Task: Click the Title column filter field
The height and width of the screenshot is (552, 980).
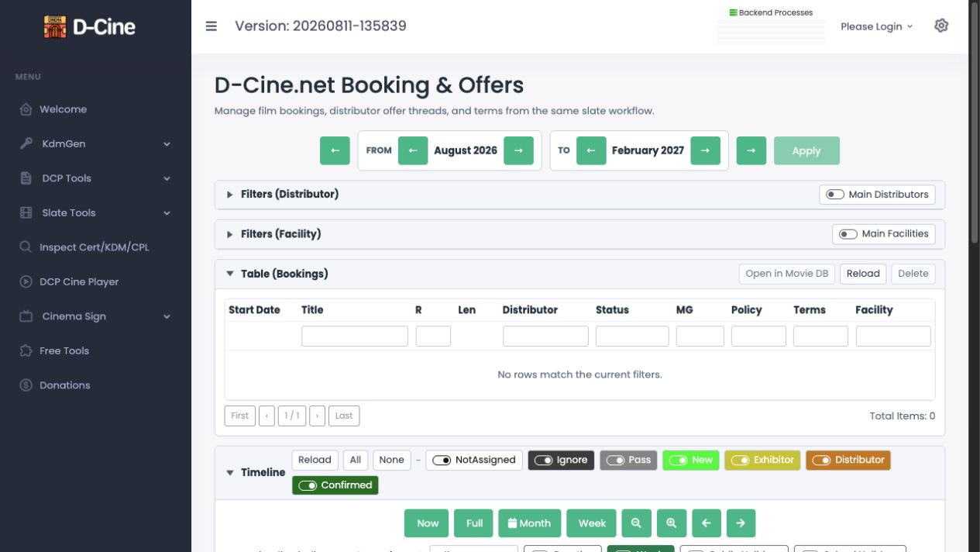Action: tap(355, 336)
